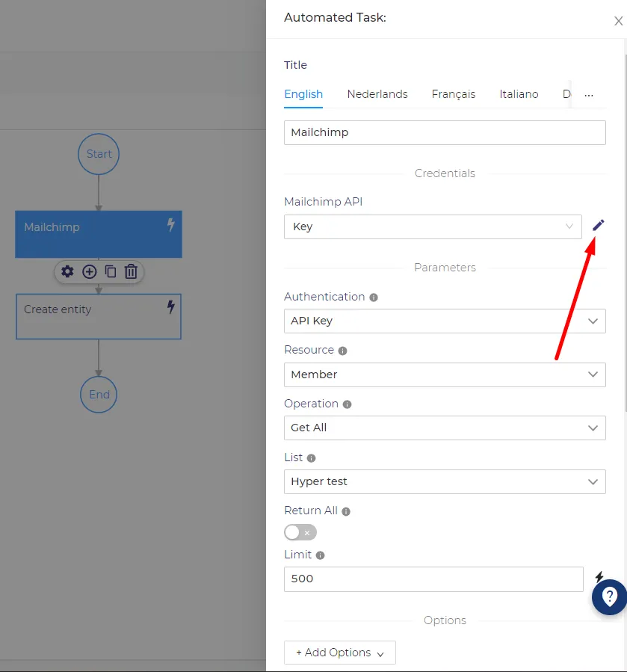Viewport: 627px width, 672px height.
Task: Open the List dropdown showing Hyper test
Action: point(445,481)
